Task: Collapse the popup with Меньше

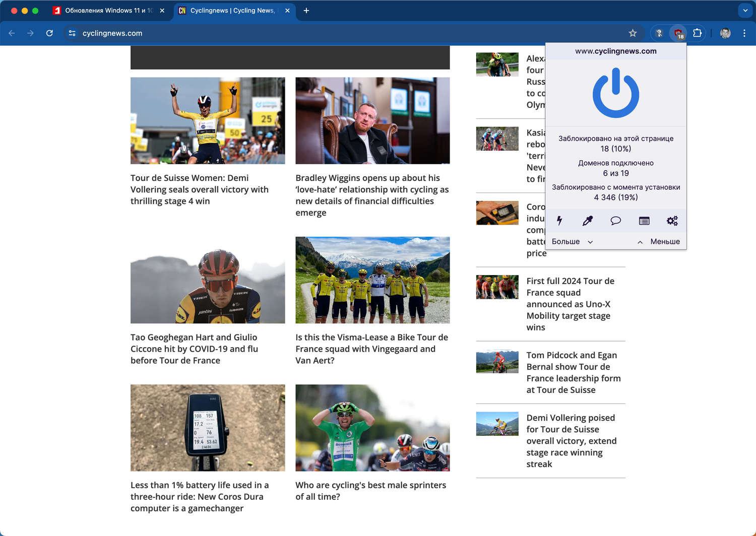Action: 659,242
